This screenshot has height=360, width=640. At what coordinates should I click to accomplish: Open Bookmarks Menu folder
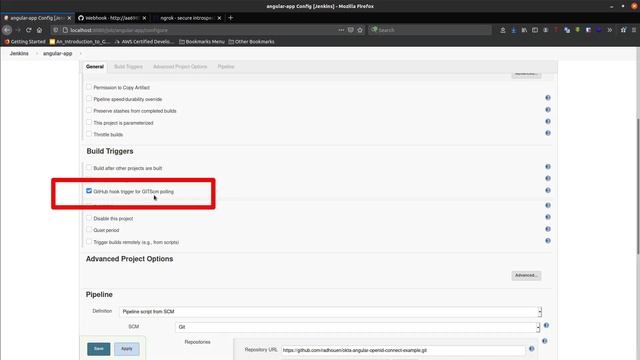[202, 42]
